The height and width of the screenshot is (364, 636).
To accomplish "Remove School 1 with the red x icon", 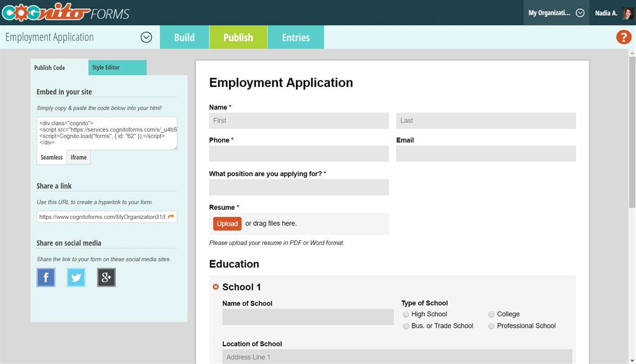I will pos(216,287).
